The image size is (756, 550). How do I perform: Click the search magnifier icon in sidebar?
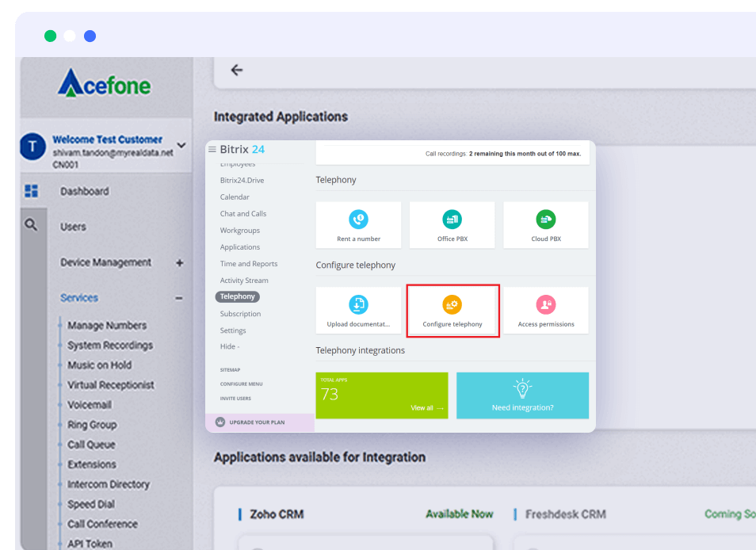[x=31, y=225]
